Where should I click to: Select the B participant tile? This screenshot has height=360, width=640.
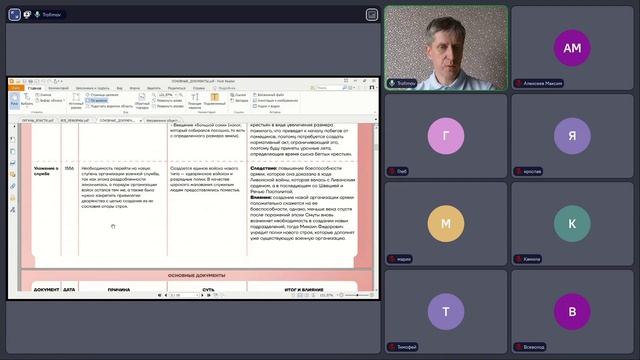(572, 311)
